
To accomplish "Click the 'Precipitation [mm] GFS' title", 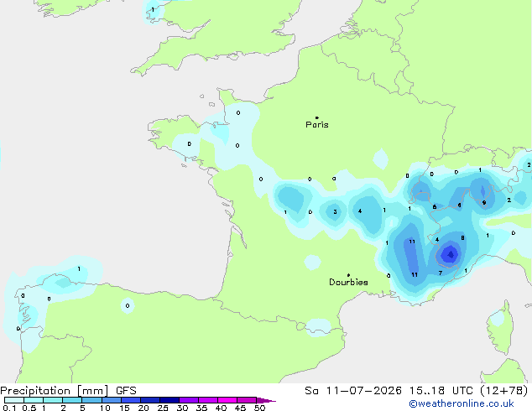I will click(x=68, y=391).
